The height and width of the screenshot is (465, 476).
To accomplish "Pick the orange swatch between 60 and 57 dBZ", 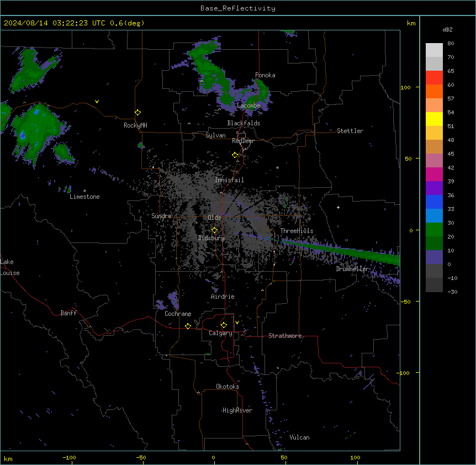I will click(x=434, y=92).
